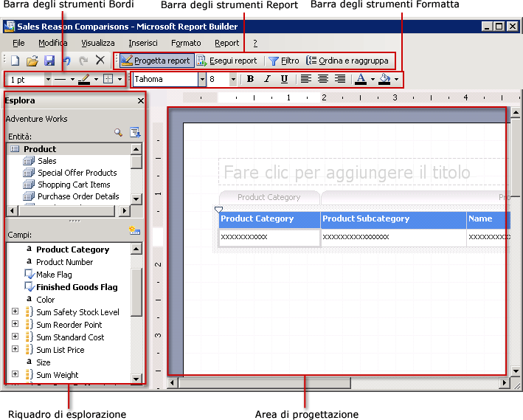This screenshot has height=420, width=523.
Task: Open the border width 1 pt dropdown
Action: coord(48,79)
